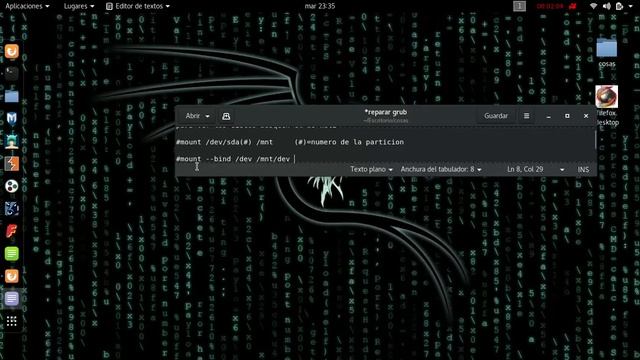Open system menu arrow in top bar
The image size is (640, 360).
pyautogui.click(x=630, y=6)
